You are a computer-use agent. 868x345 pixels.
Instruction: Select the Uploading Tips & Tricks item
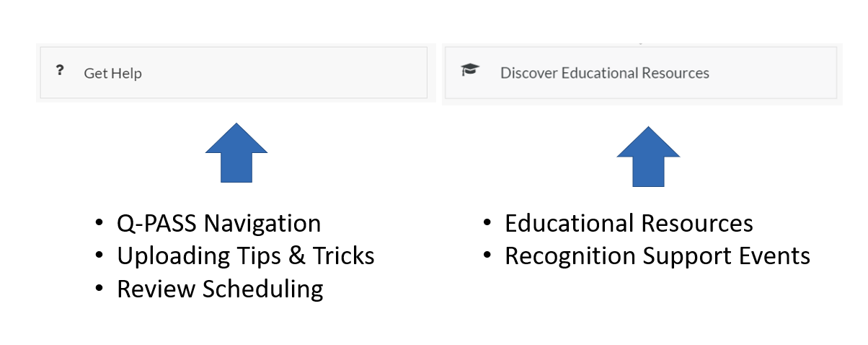245,256
